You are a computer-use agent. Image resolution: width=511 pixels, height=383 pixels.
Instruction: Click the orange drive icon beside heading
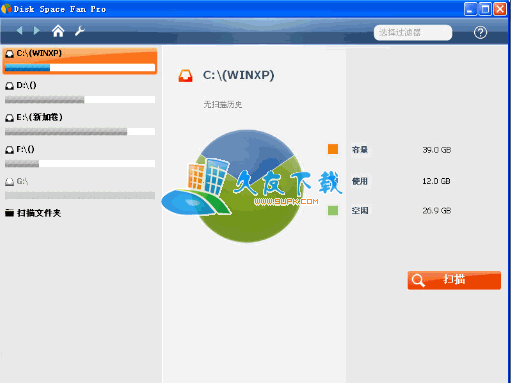click(x=185, y=76)
